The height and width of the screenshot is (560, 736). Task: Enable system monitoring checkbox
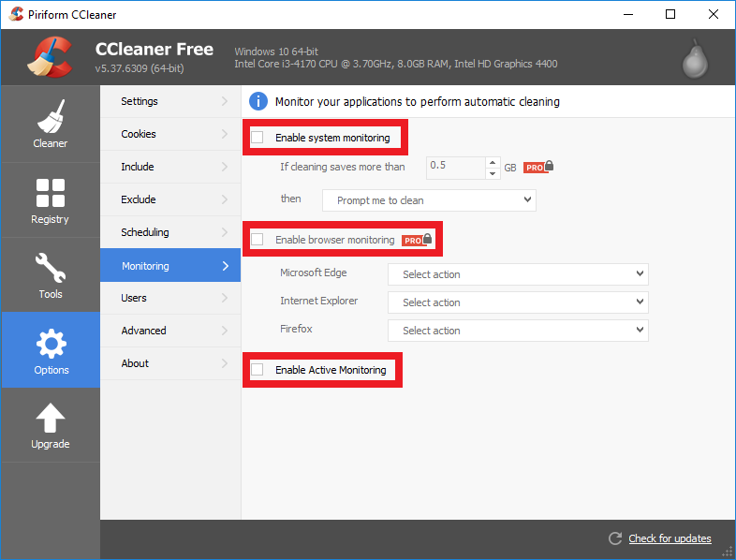pos(258,138)
